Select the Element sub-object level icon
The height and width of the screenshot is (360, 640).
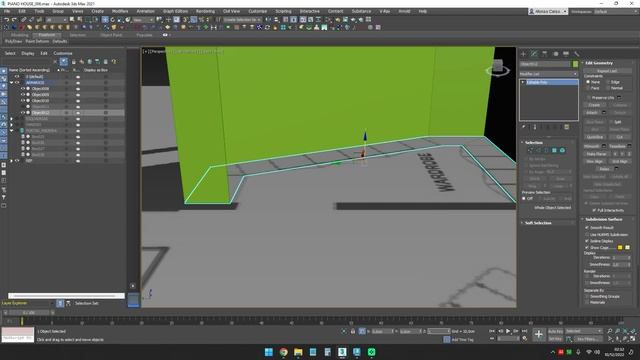(x=562, y=151)
